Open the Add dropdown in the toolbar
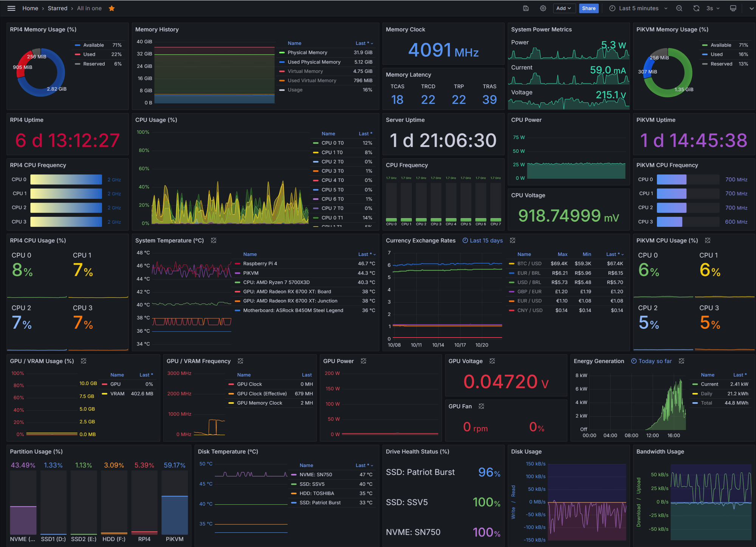This screenshot has height=547, width=756. (564, 8)
